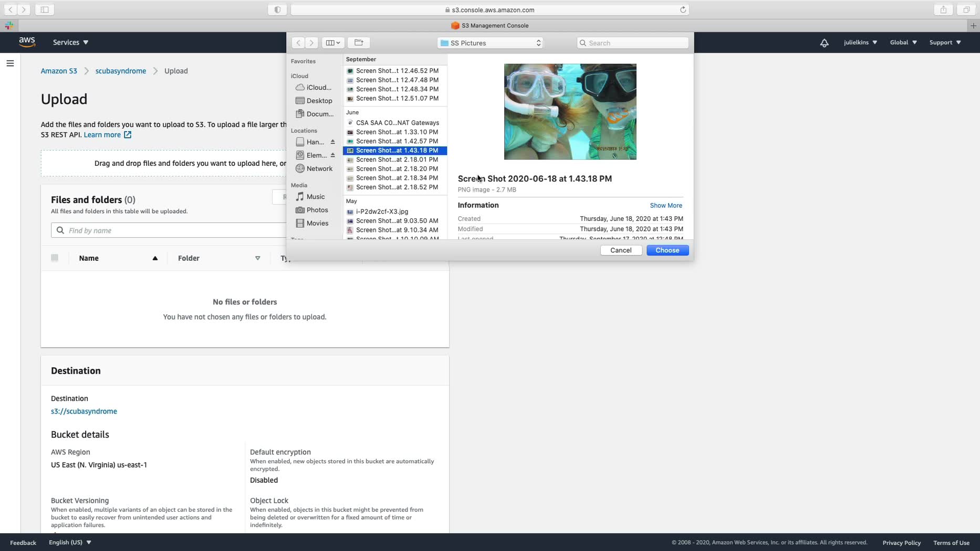Select the S3 Management Console tab

coord(489,25)
